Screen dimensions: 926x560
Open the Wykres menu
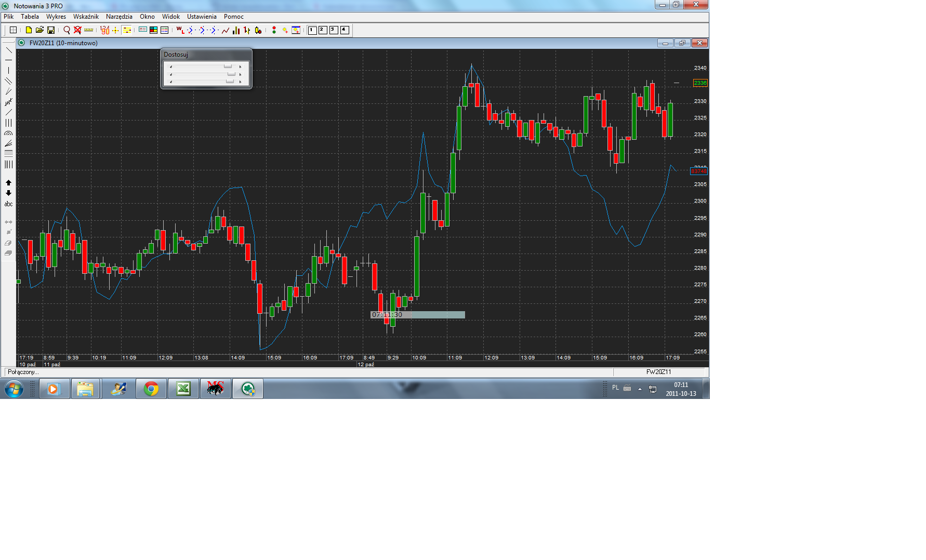pos(56,17)
